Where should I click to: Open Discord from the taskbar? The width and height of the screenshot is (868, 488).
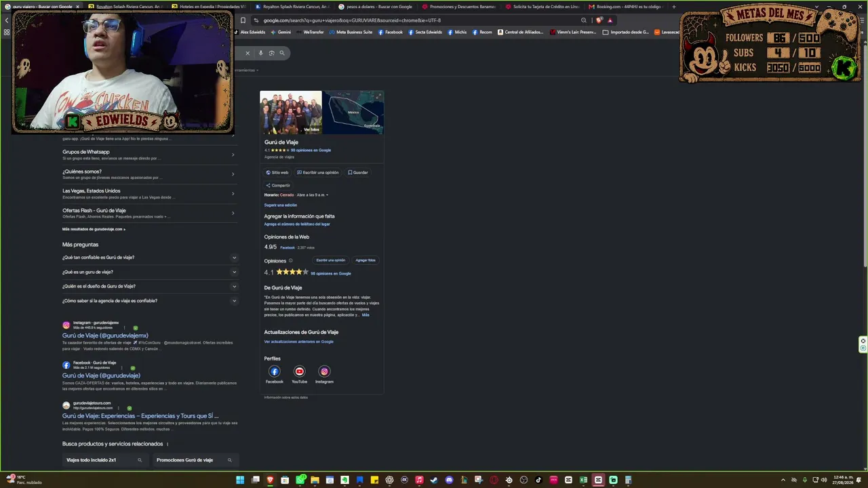coord(449,480)
